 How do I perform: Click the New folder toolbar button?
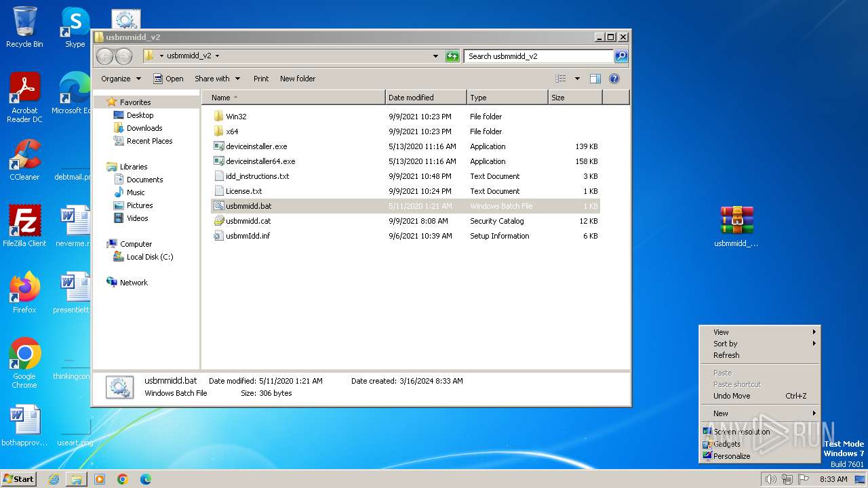[x=298, y=79]
